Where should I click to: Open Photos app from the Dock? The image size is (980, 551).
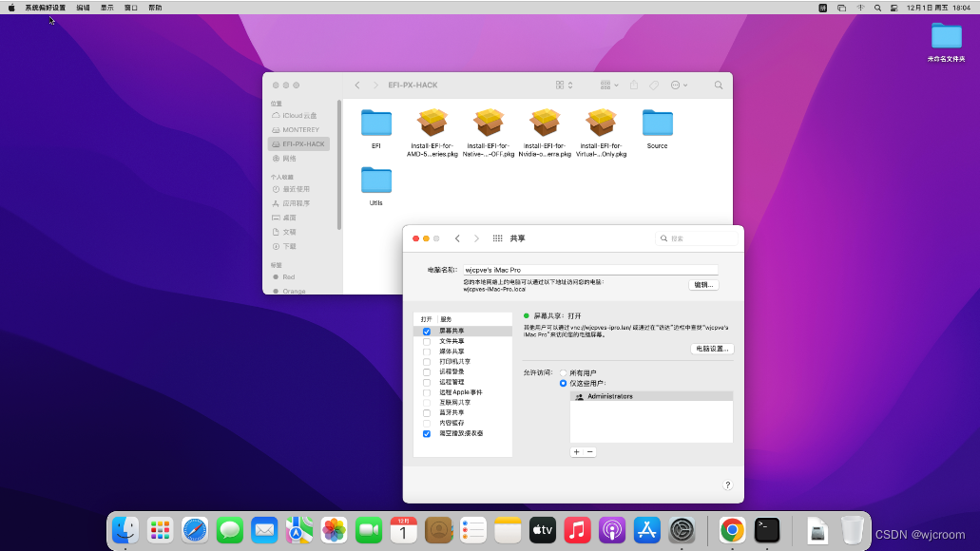pyautogui.click(x=335, y=530)
